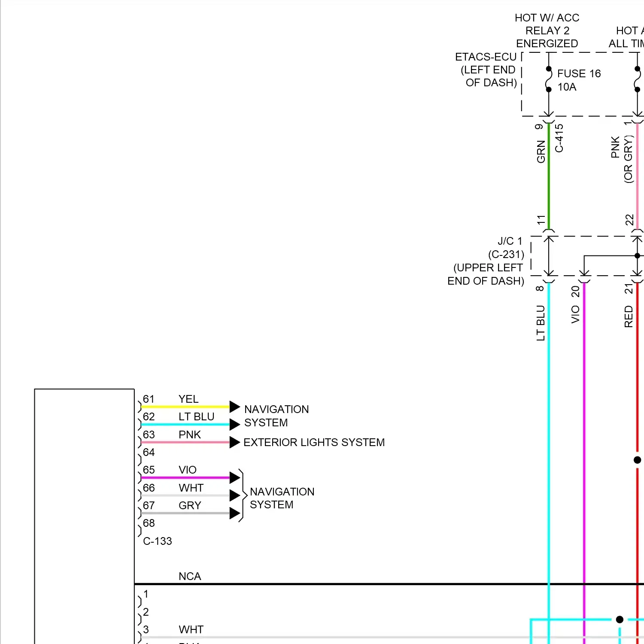This screenshot has height=644, width=644.
Task: Click the VIO vertical wire label
Action: (x=576, y=314)
